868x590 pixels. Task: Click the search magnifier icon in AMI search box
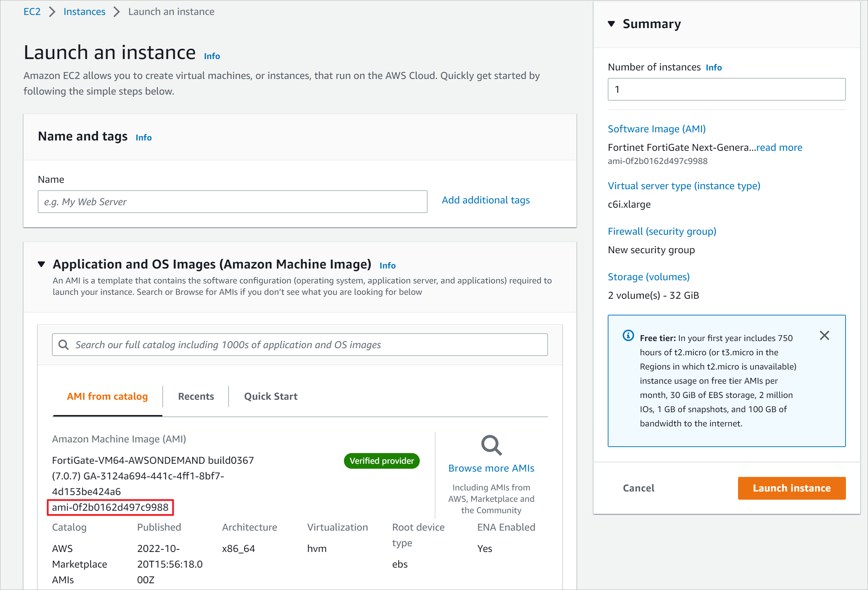(64, 345)
